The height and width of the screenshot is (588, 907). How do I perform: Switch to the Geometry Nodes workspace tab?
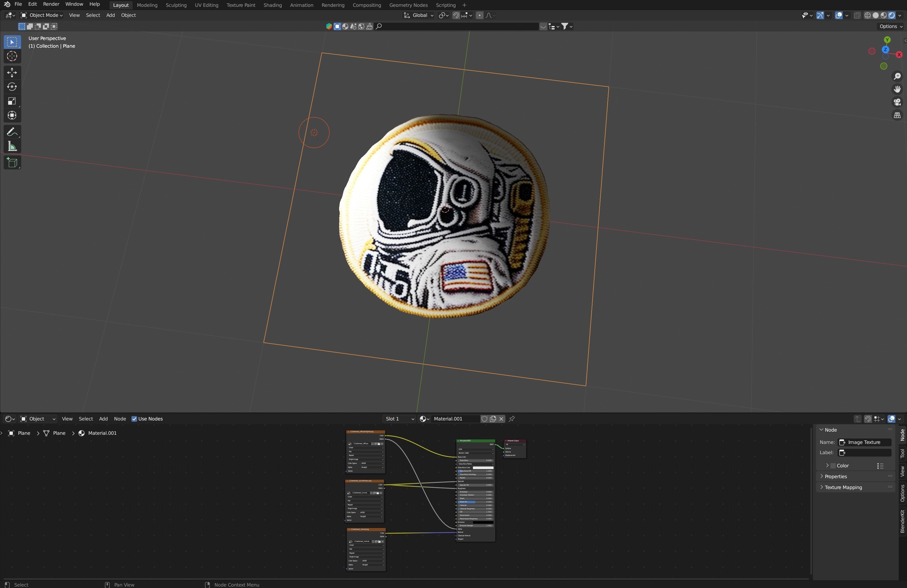[x=408, y=5]
